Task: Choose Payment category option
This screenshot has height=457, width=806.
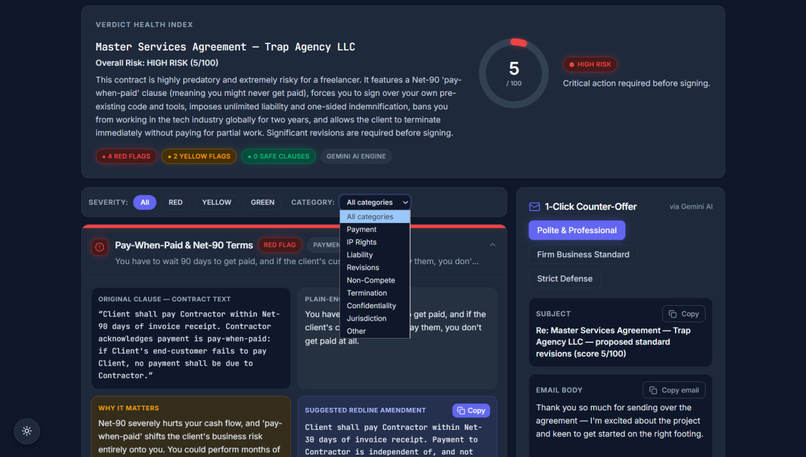Action: click(375, 229)
